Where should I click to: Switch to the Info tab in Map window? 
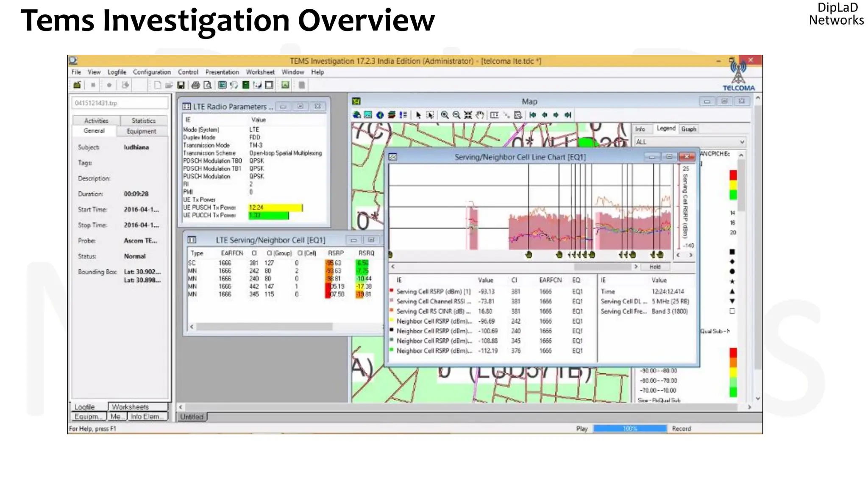pyautogui.click(x=640, y=129)
